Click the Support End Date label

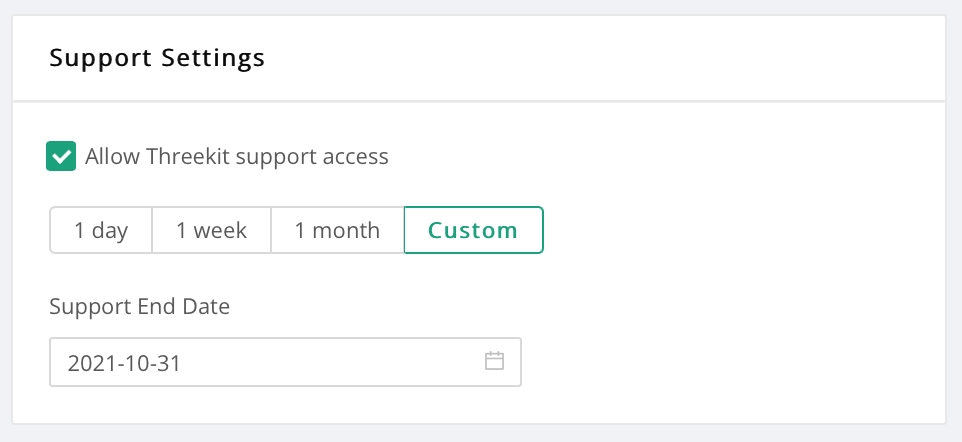139,306
